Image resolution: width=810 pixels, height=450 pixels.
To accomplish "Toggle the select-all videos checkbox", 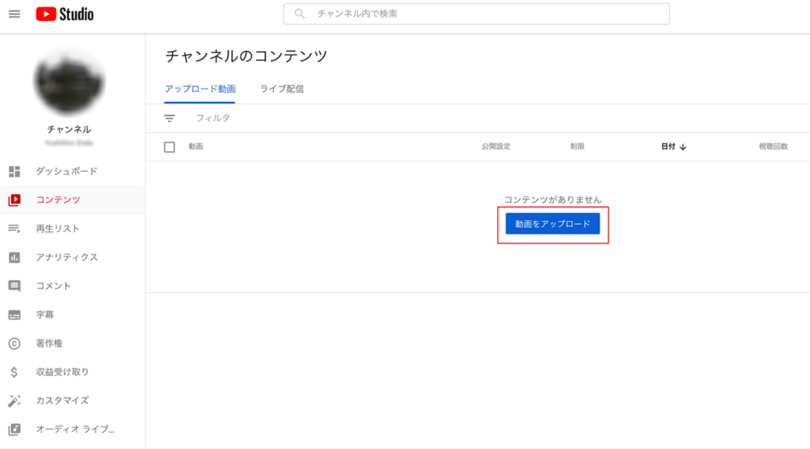I will [169, 147].
